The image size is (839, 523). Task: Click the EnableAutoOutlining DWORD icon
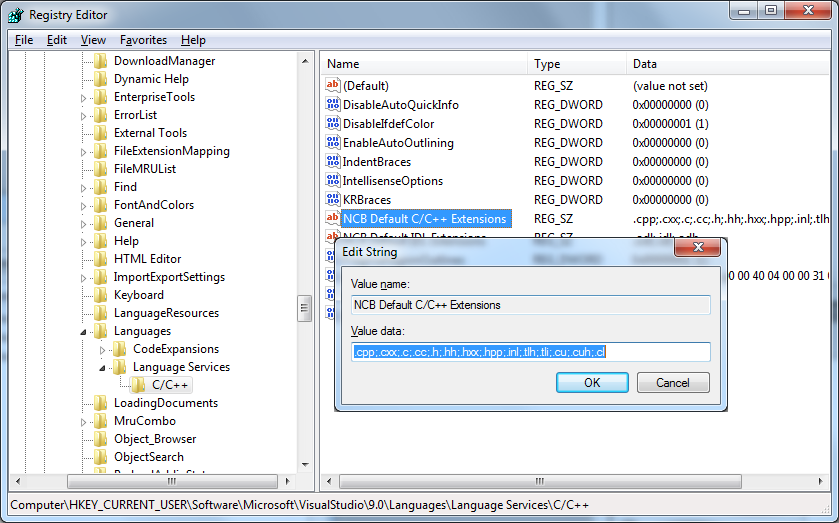332,142
